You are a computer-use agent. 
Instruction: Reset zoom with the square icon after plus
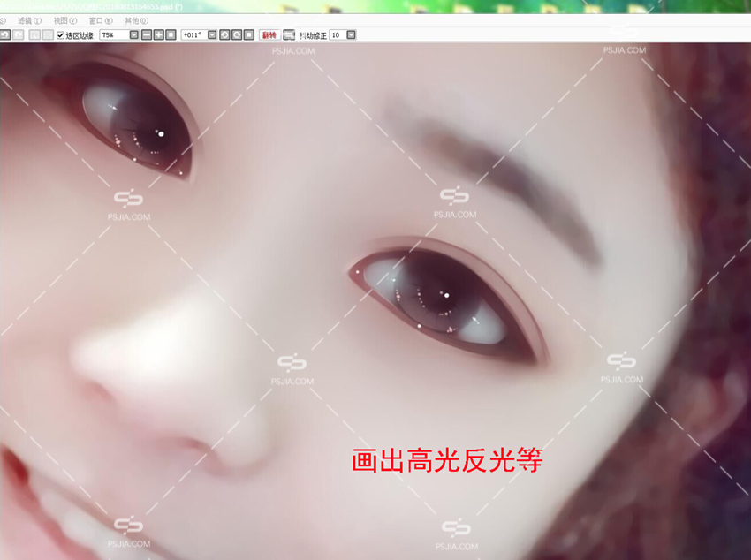171,35
